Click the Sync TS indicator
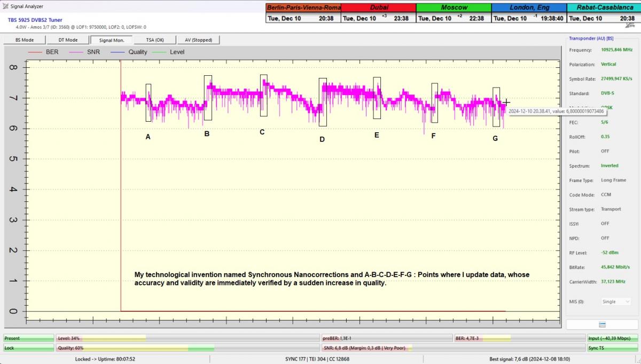This screenshot has width=641, height=364. point(613,348)
